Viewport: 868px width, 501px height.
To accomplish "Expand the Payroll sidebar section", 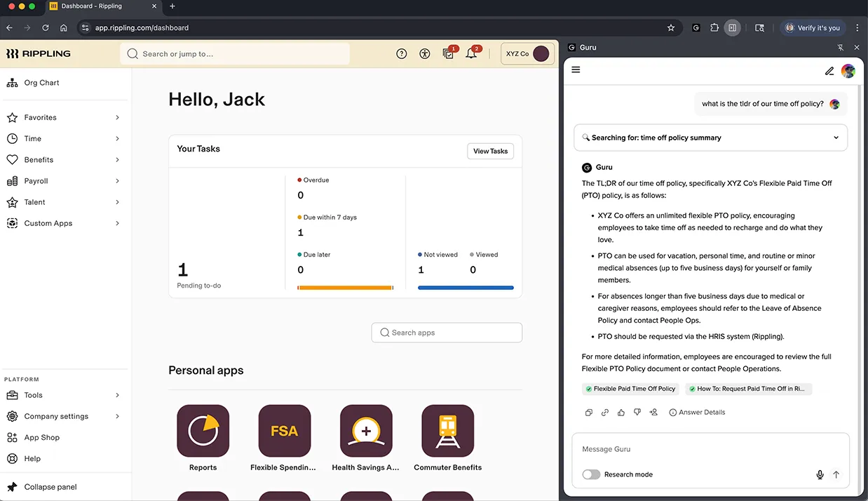I will point(63,181).
